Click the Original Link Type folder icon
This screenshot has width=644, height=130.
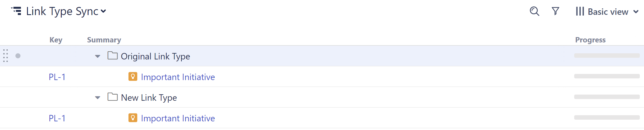tap(112, 56)
